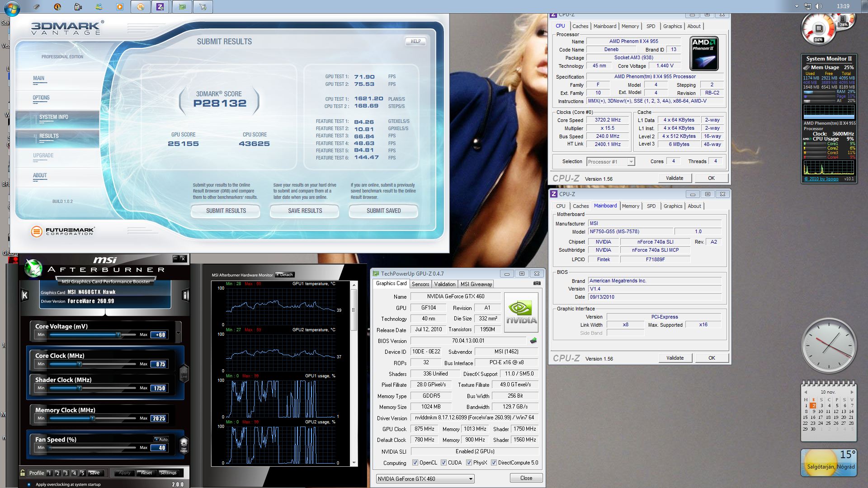Click the CPU usage gauge gadget
Image resolution: width=868 pixels, height=488 pixels.
pyautogui.click(x=819, y=29)
